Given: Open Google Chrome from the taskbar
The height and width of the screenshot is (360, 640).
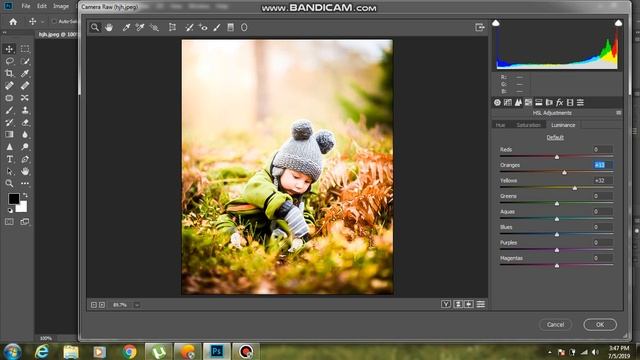Looking at the screenshot, I should 129,351.
